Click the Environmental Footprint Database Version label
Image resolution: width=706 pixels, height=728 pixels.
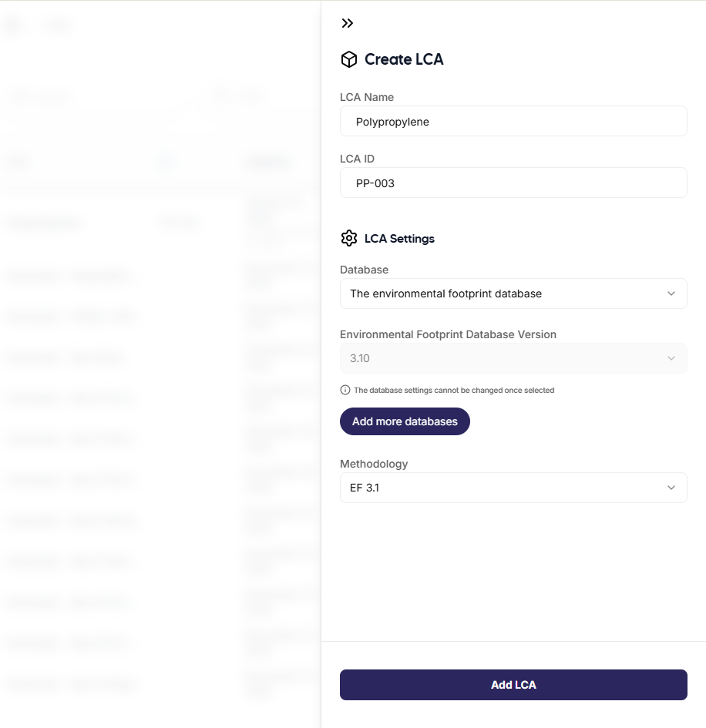[x=448, y=334]
